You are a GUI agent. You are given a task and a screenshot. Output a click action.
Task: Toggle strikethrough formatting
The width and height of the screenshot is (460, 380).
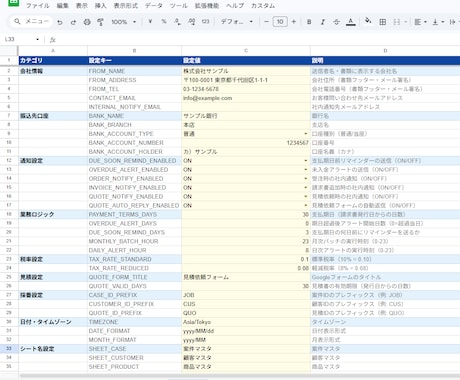coord(336,22)
